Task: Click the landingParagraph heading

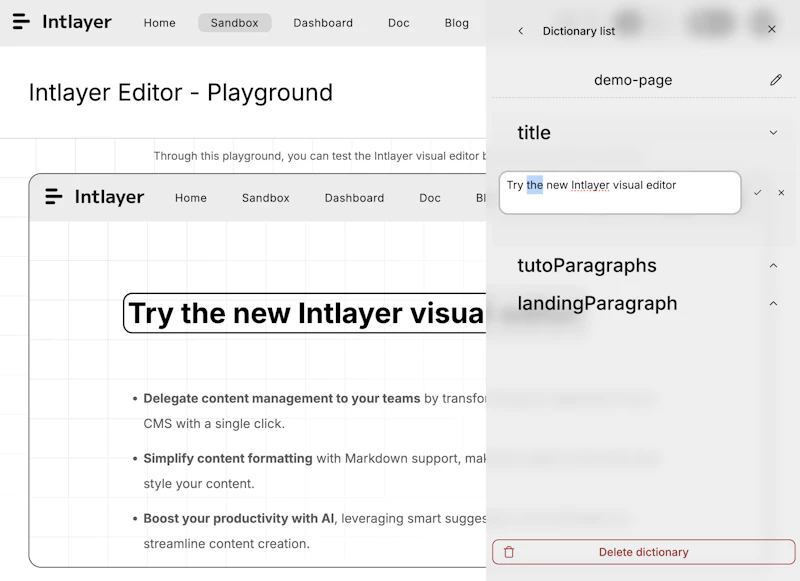Action: (597, 304)
